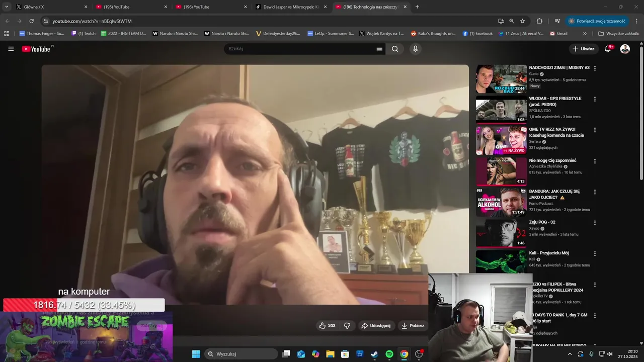Click the Utwórz create button
Viewport: 644px width, 362px height.
[583, 49]
